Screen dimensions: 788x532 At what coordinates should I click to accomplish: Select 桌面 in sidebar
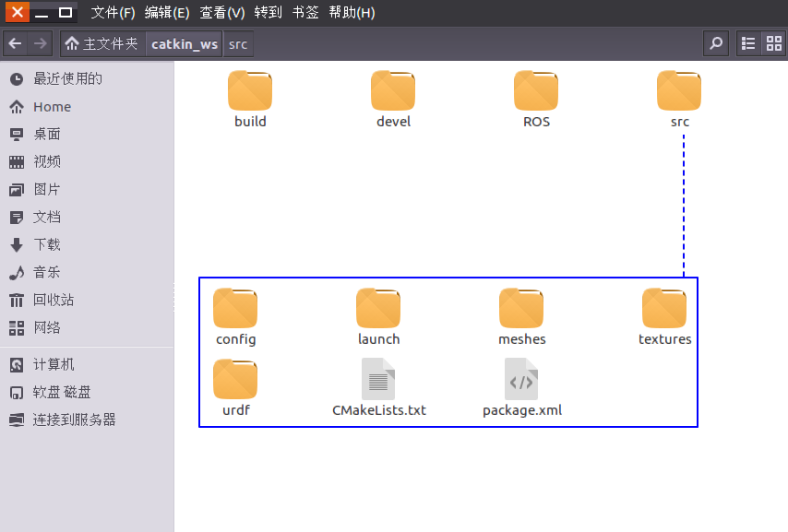click(87, 134)
